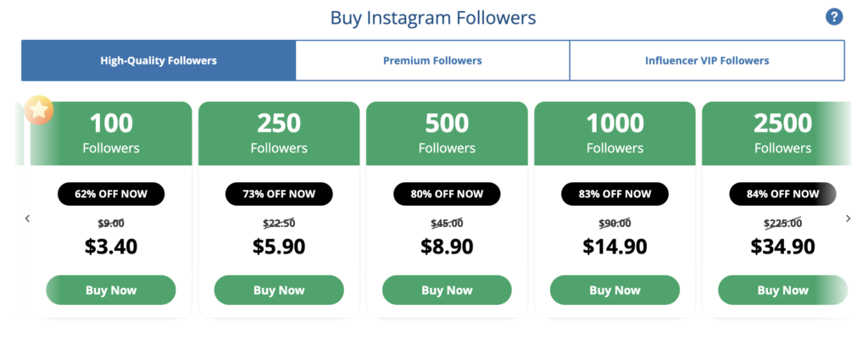Click the 83% OFF NOW badge
The image size is (868, 339).
pos(615,194)
